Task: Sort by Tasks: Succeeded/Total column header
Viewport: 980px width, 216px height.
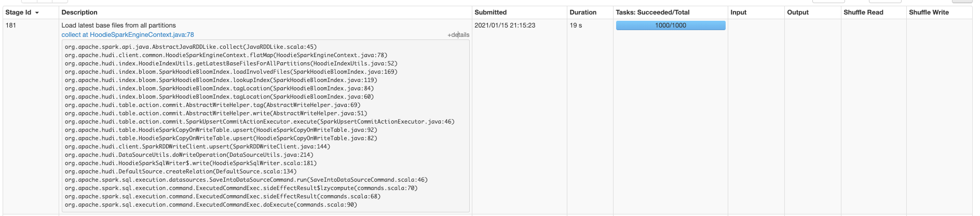Action: pyautogui.click(x=652, y=12)
